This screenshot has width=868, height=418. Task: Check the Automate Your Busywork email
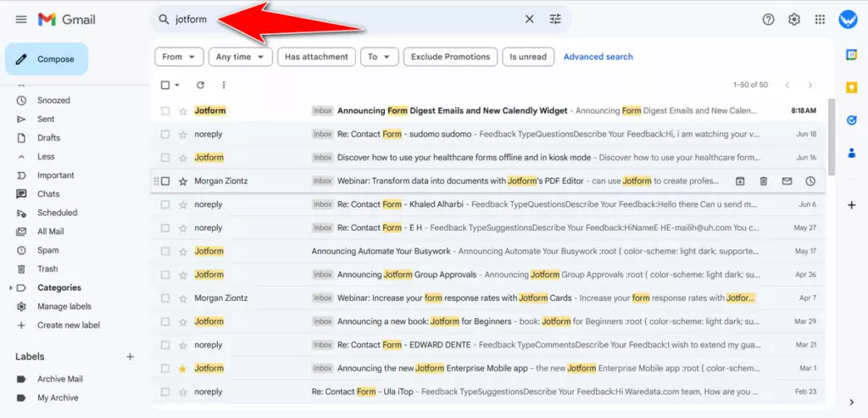click(x=165, y=251)
